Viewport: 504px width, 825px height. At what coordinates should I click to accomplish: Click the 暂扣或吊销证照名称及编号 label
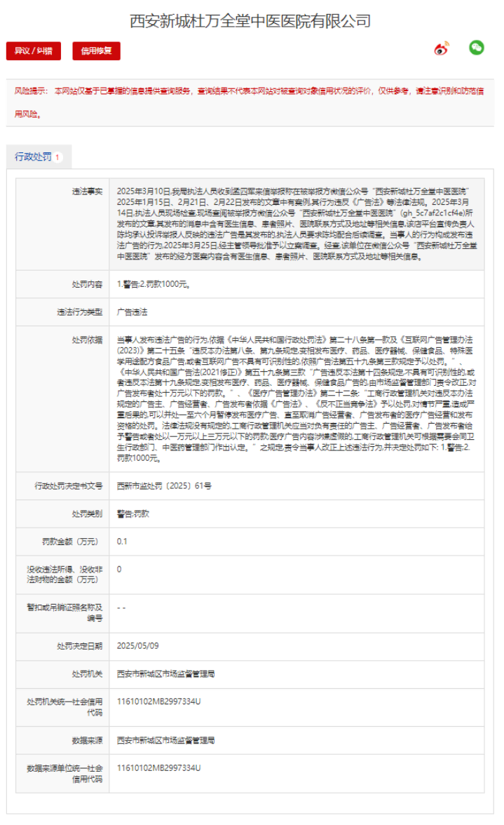(64, 613)
